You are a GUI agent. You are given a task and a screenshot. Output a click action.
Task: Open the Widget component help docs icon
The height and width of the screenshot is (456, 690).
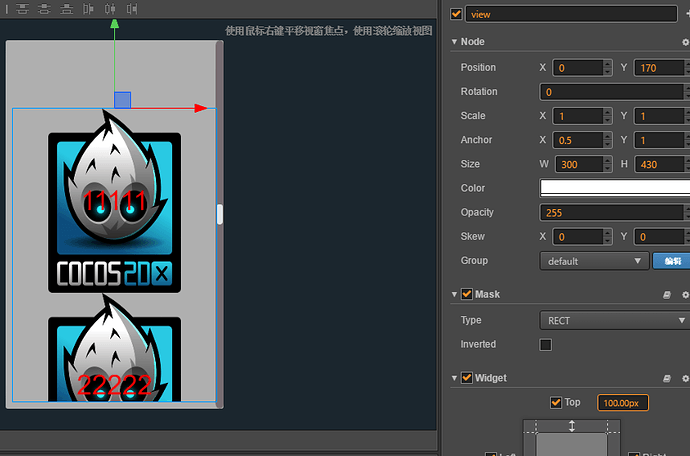point(667,378)
